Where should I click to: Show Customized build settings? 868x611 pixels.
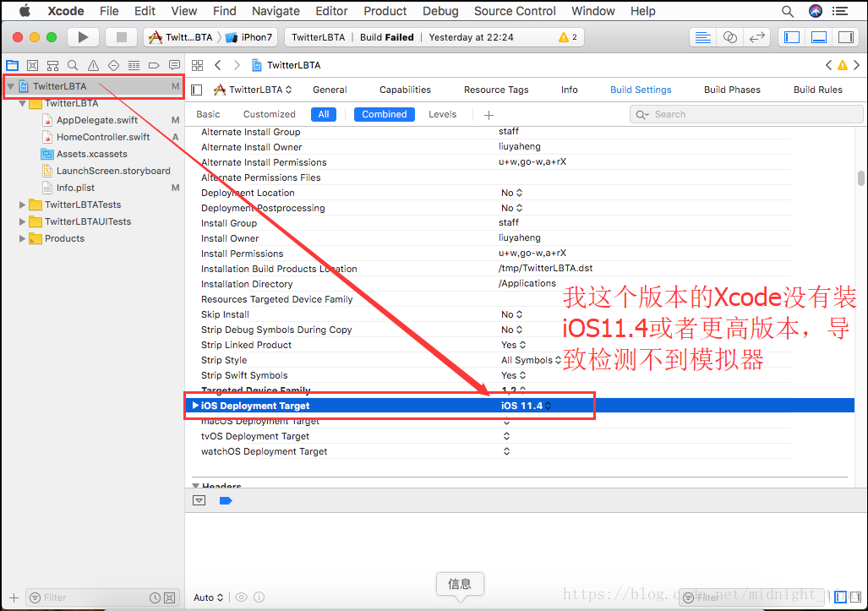click(x=269, y=114)
